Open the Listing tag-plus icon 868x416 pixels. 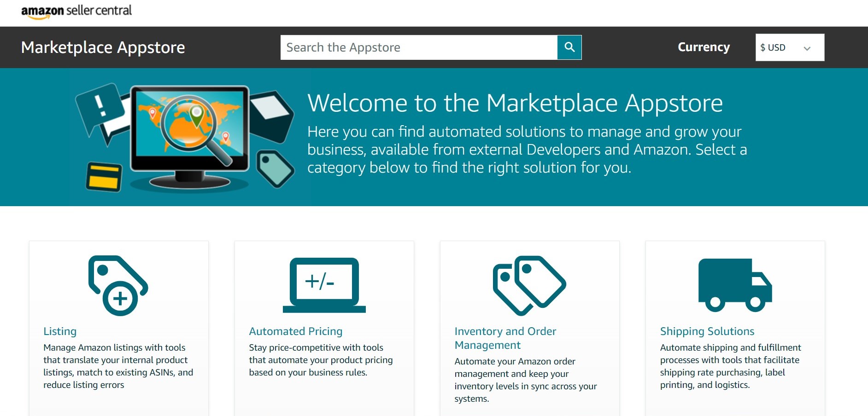pos(118,285)
